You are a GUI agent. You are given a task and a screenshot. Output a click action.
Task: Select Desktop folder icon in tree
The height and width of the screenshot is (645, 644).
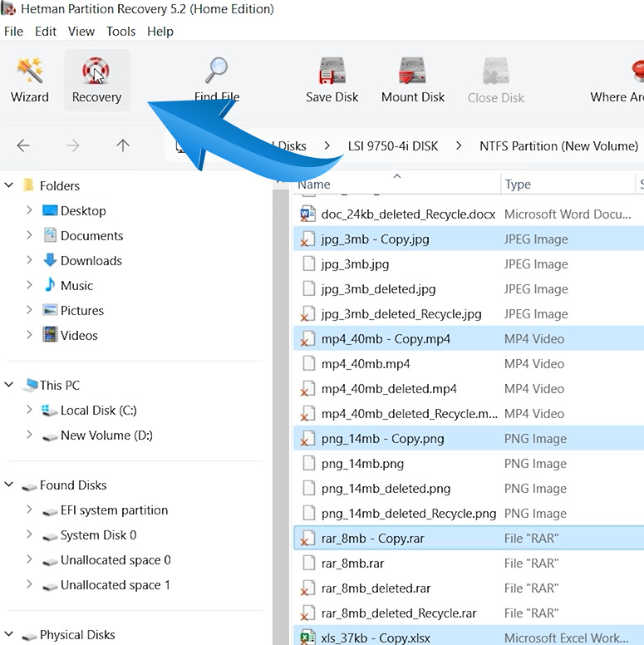click(50, 210)
